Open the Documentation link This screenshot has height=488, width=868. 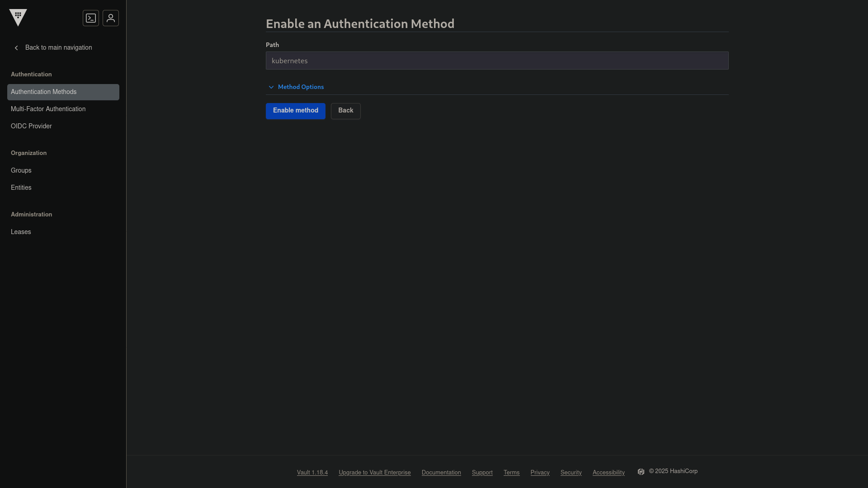[x=441, y=472]
